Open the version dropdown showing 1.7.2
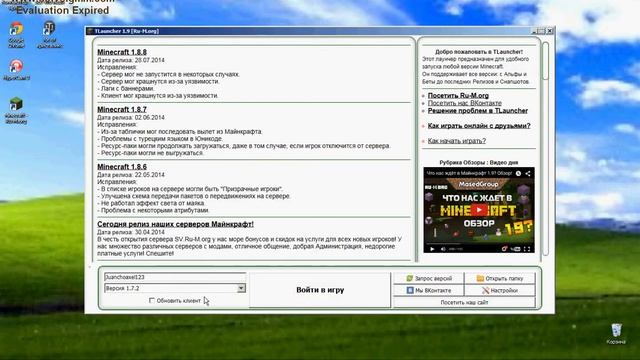The width and height of the screenshot is (640, 360). pos(241,288)
